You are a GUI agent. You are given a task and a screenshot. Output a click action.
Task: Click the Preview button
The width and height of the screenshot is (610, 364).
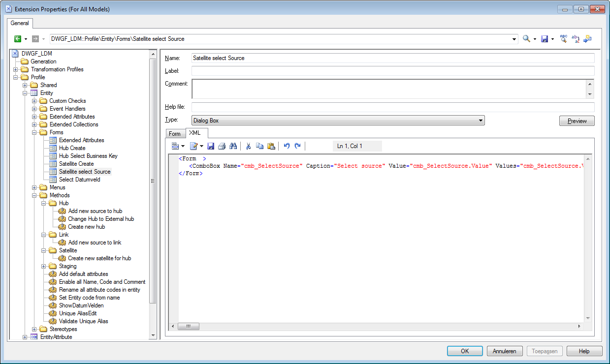click(577, 121)
